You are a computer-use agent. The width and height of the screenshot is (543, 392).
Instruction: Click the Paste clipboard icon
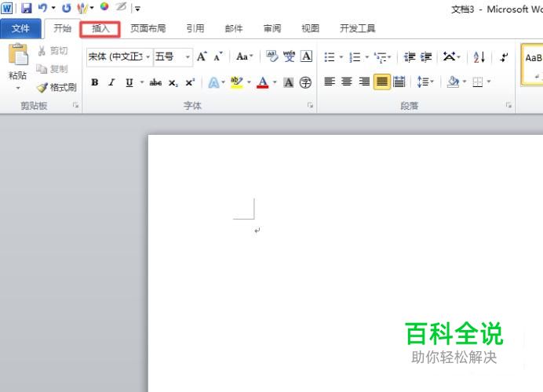coord(18,54)
